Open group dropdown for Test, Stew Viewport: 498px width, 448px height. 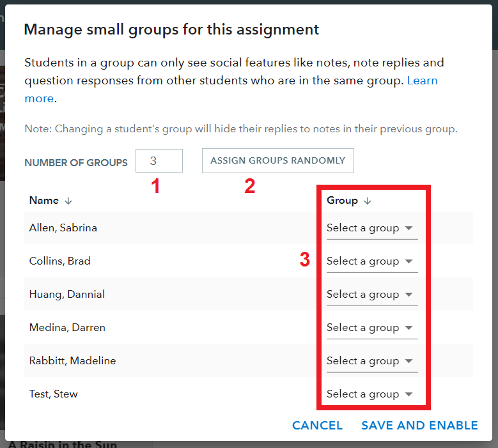(372, 394)
